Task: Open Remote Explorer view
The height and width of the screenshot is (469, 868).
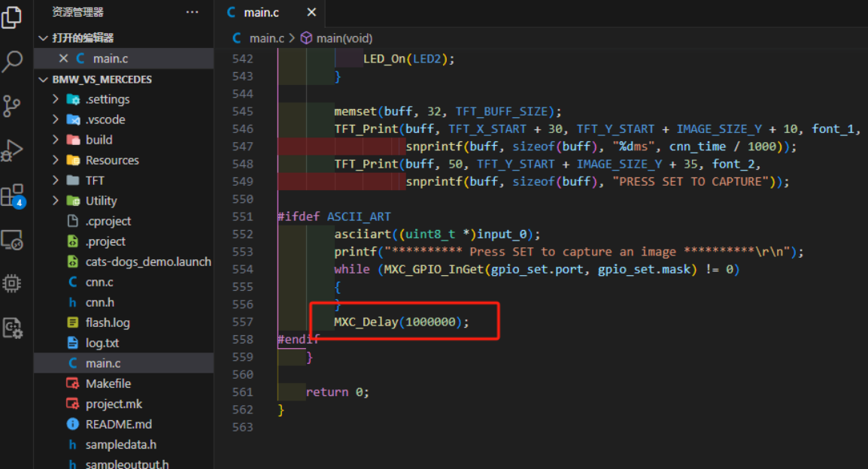Action: 11,240
